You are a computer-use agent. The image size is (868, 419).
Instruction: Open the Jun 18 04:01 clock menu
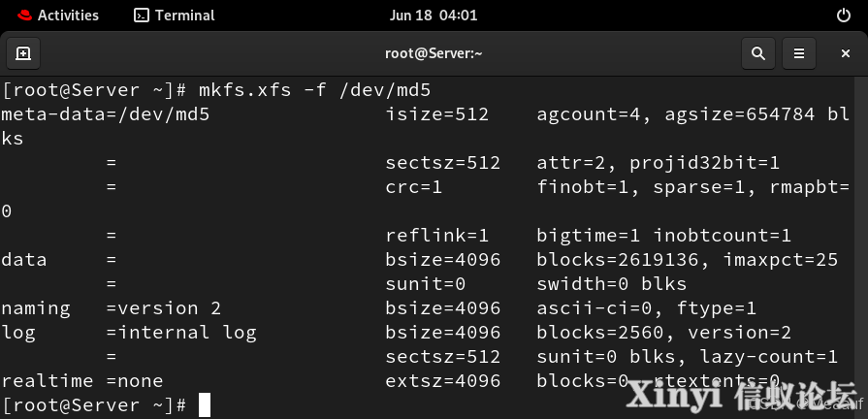click(x=434, y=16)
